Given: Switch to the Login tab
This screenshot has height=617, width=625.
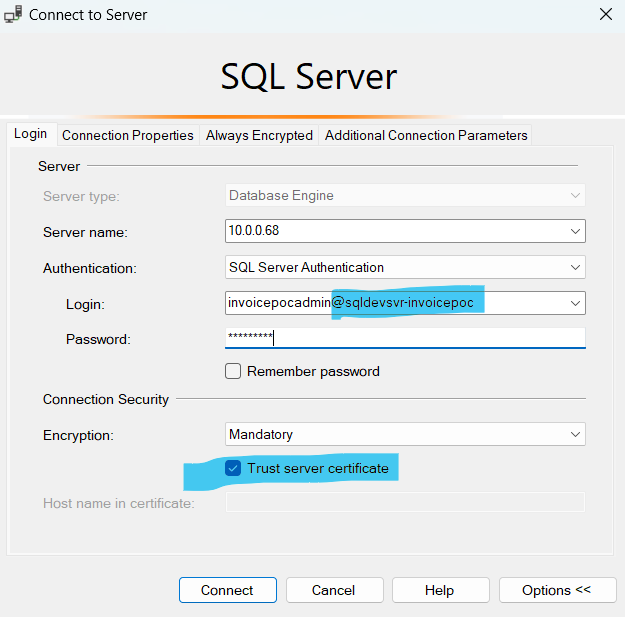Looking at the screenshot, I should pos(31,134).
